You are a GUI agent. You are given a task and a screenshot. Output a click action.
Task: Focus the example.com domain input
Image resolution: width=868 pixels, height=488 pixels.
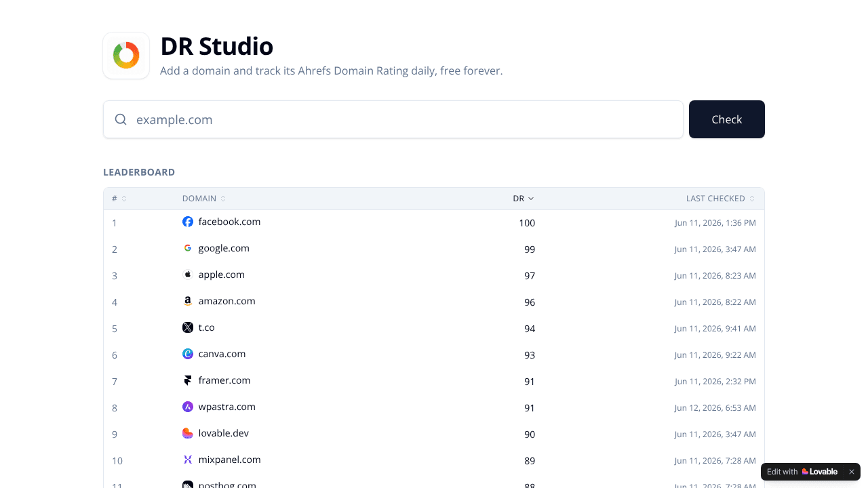pos(393,119)
